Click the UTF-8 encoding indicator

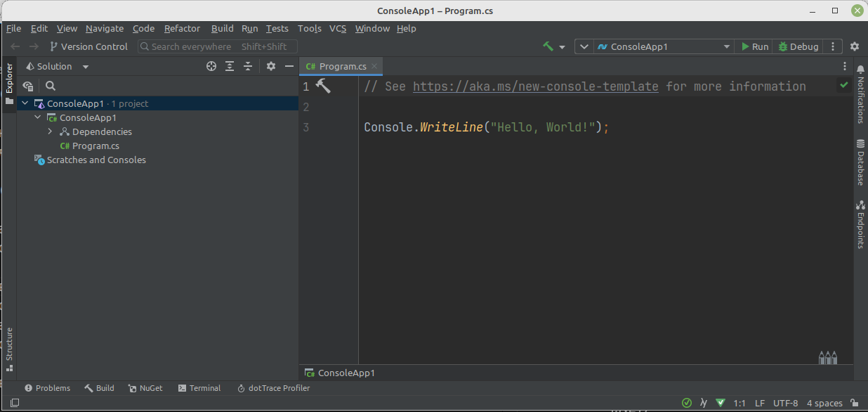pyautogui.click(x=785, y=403)
